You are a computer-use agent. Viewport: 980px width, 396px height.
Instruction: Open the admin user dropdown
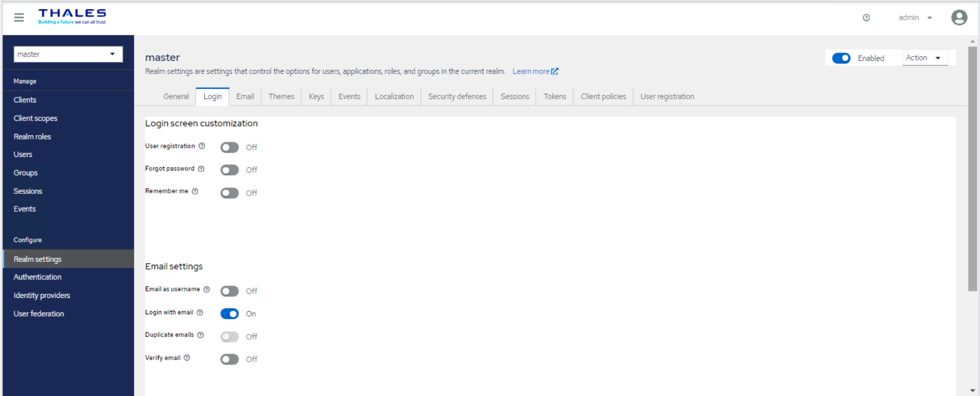915,17
